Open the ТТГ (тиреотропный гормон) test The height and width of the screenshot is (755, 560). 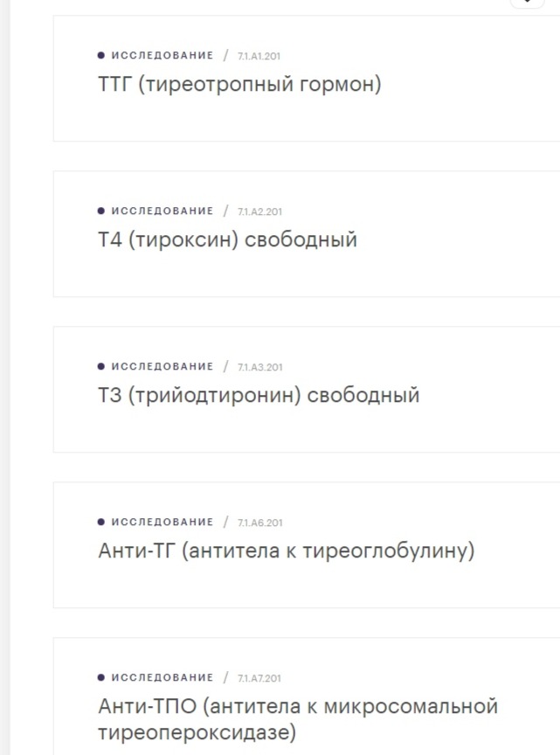pyautogui.click(x=239, y=85)
